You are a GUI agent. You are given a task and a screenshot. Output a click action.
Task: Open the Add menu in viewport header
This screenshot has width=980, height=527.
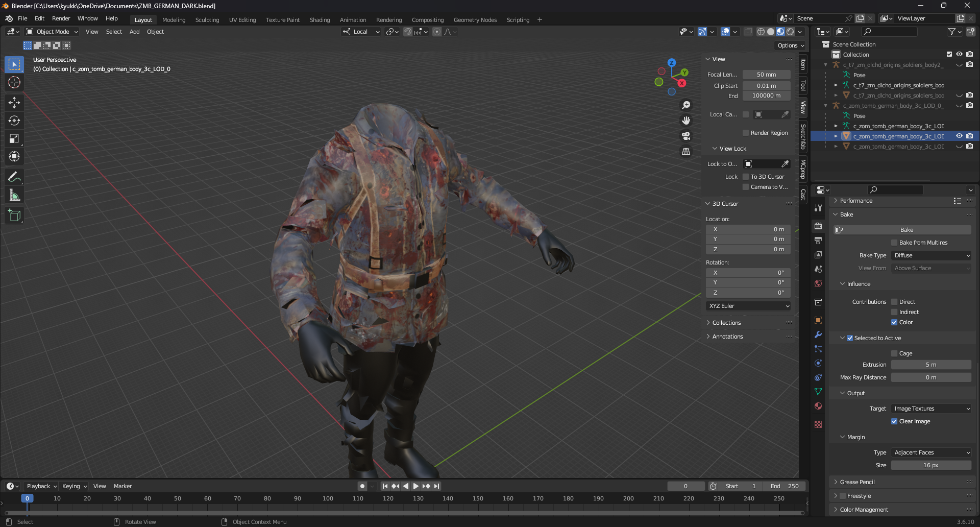click(134, 32)
